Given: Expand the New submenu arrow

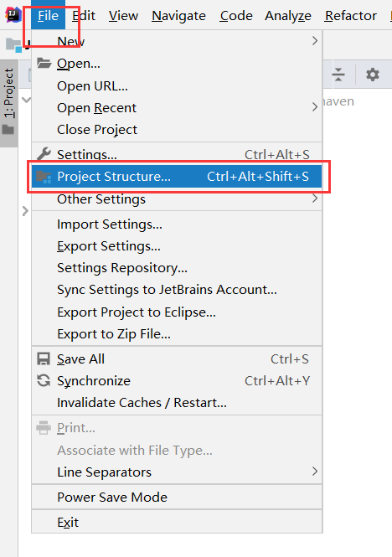Looking at the screenshot, I should coord(315,41).
